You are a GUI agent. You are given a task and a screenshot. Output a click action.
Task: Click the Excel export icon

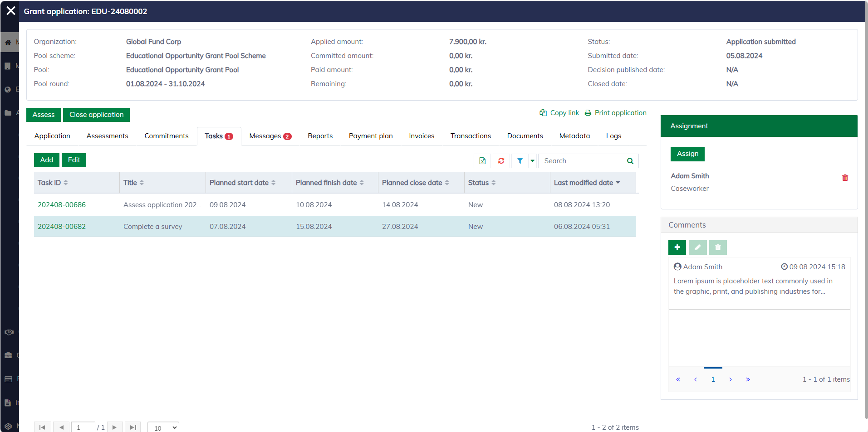coord(482,161)
